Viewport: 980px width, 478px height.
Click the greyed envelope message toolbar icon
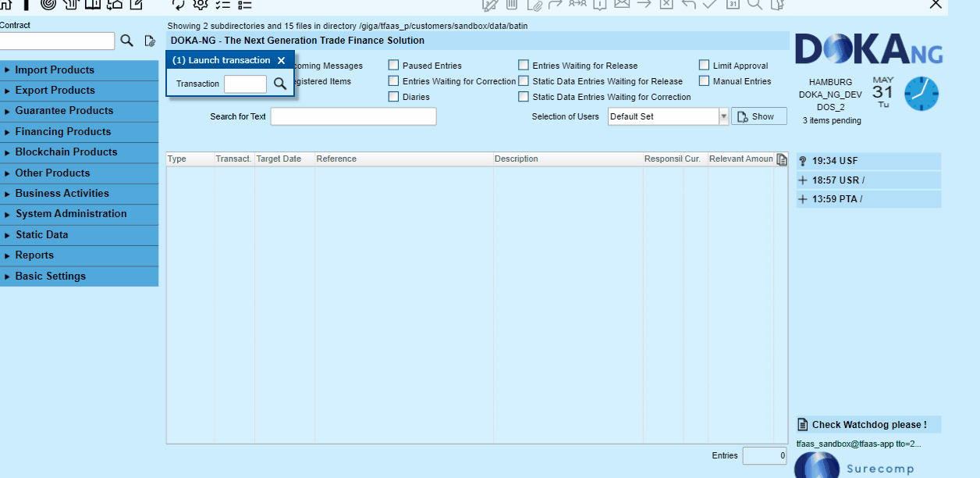(622, 4)
